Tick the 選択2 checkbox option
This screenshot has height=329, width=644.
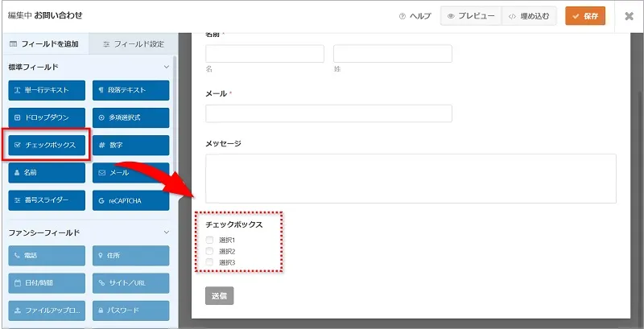tap(210, 252)
